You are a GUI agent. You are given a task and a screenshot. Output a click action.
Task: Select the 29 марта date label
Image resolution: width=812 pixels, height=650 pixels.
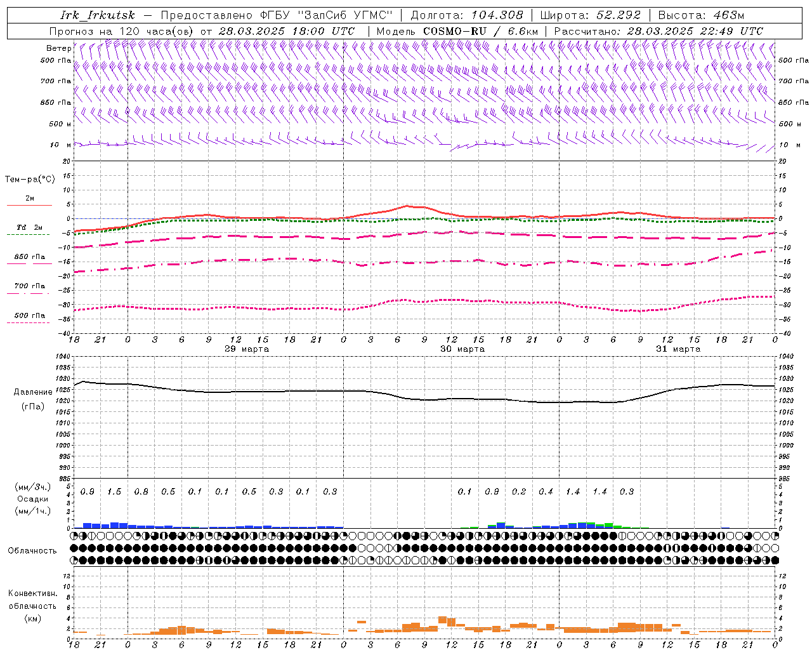point(247,349)
